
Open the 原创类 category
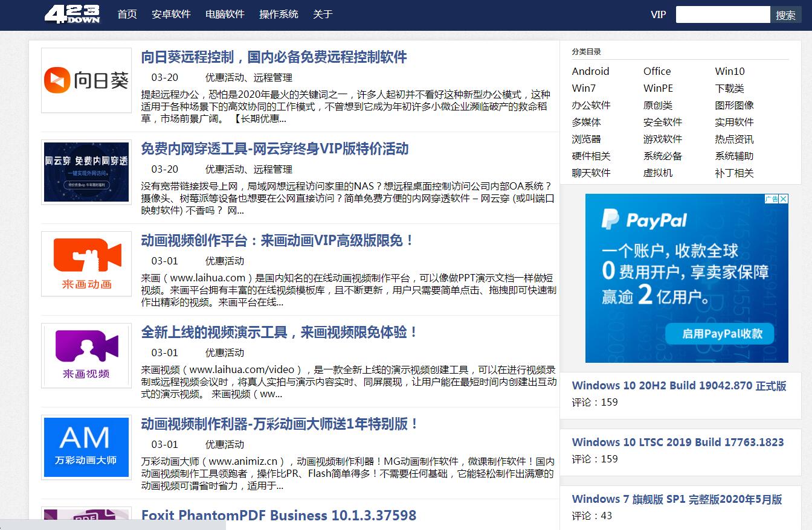click(657, 105)
